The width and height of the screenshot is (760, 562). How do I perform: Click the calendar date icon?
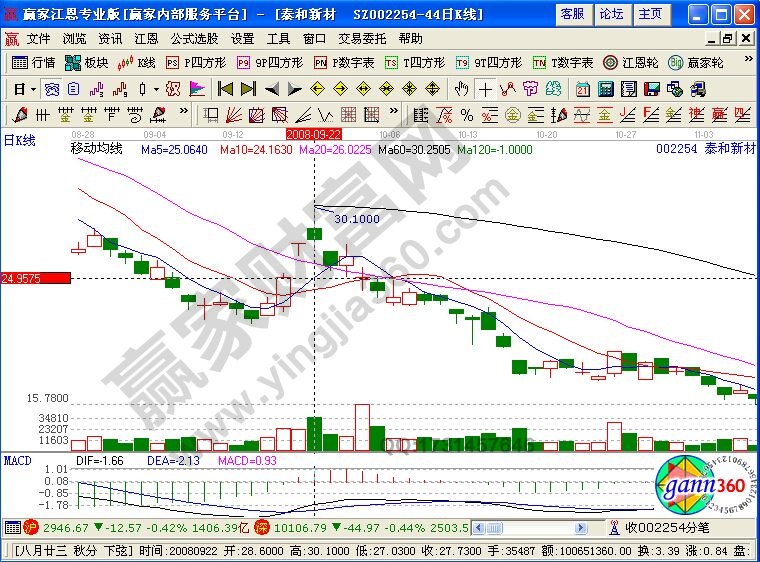coord(583,88)
